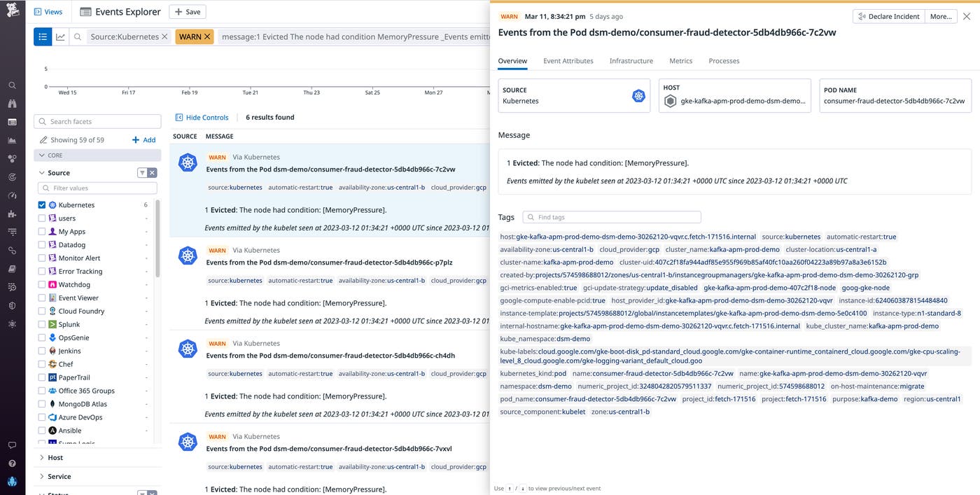The height and width of the screenshot is (495, 980).
Task: Enable the Jenkins source checkbox
Action: pyautogui.click(x=42, y=351)
